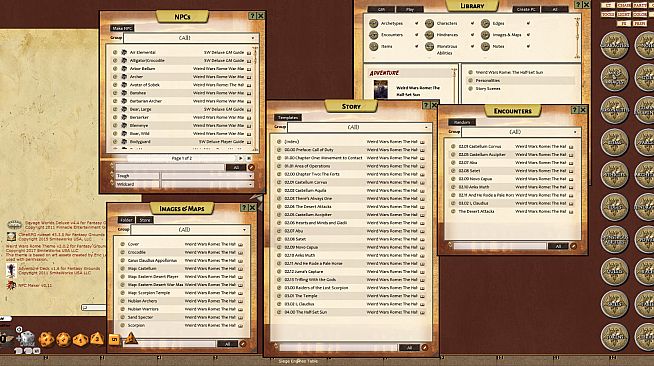Screen dimensions: 654x366
Task: Open Hindrances icon in Library window
Action: point(429,35)
